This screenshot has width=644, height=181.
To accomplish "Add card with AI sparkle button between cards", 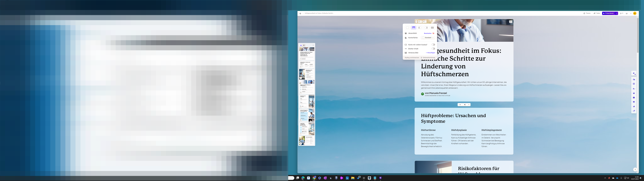I will pos(465,105).
